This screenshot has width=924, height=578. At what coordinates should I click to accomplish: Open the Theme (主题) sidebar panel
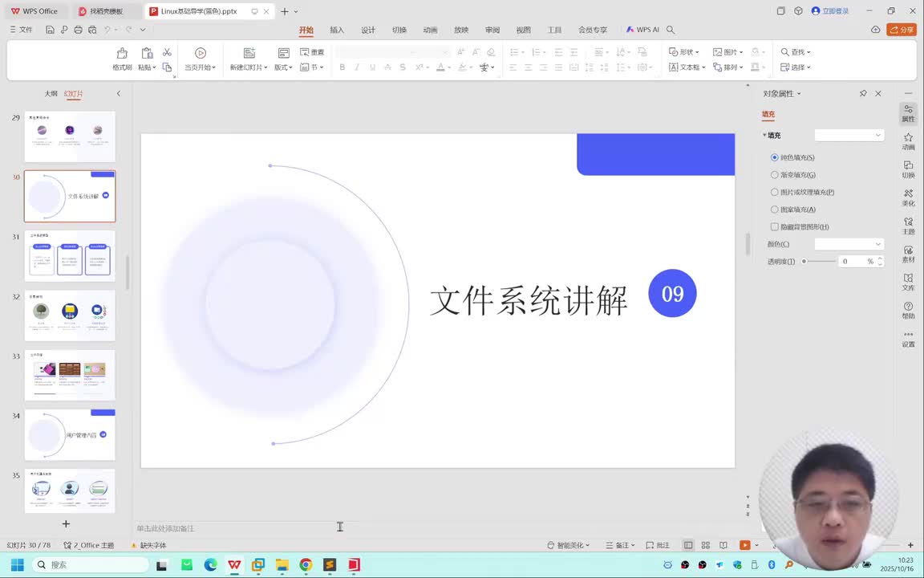point(908,226)
